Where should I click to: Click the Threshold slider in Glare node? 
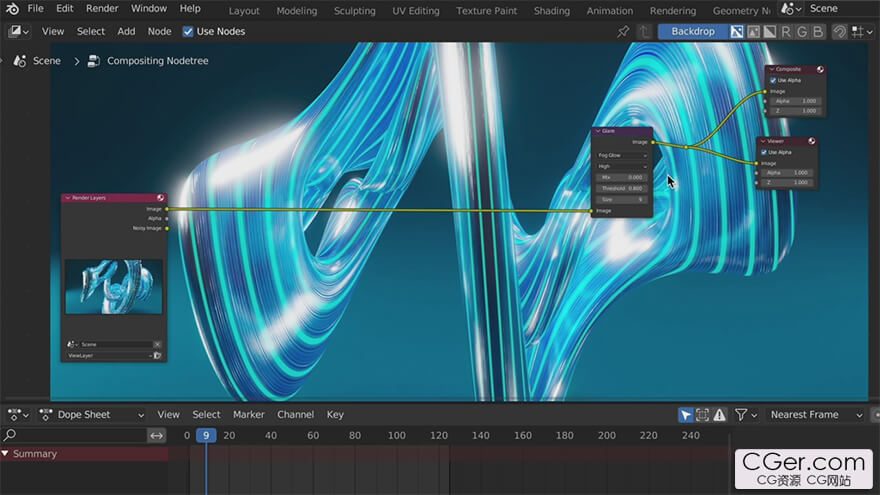click(x=622, y=189)
